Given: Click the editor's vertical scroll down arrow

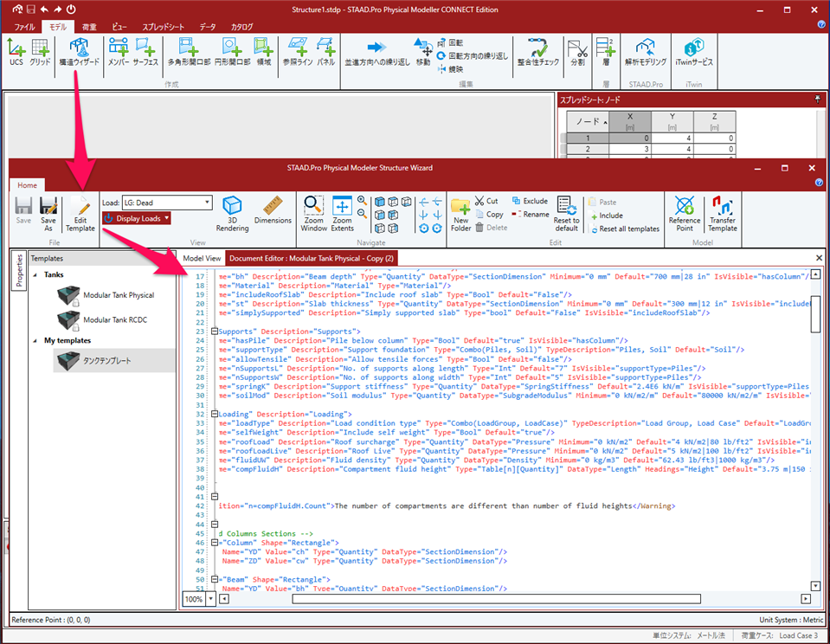Looking at the screenshot, I should [815, 586].
